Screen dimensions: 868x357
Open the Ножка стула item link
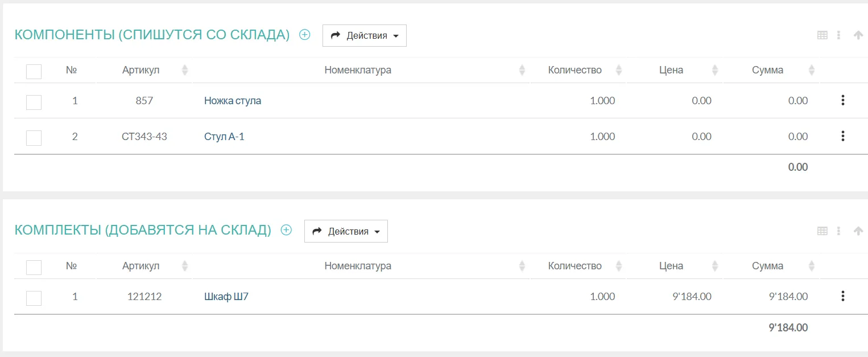pyautogui.click(x=233, y=101)
